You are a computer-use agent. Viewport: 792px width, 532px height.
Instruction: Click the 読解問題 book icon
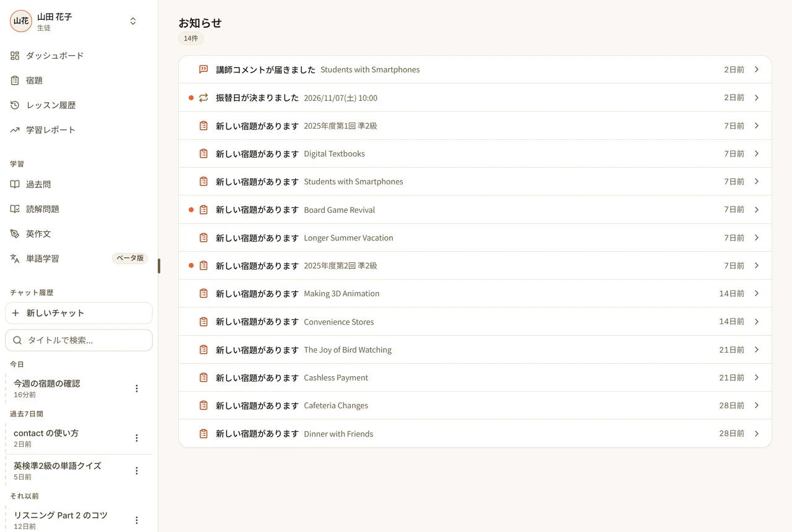click(15, 209)
